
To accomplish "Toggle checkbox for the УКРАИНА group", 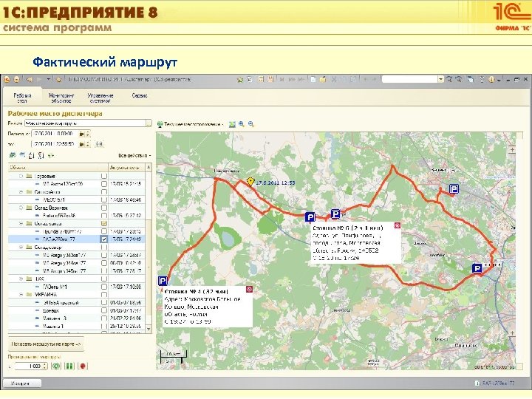I will [x=104, y=295].
